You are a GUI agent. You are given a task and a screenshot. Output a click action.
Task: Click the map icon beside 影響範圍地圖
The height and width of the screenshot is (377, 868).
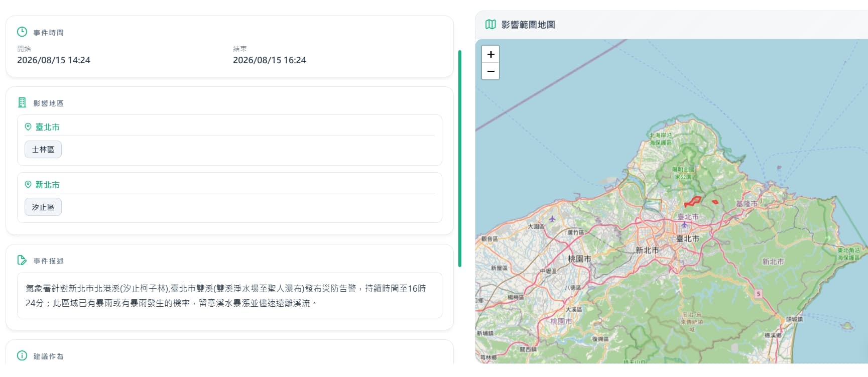pos(490,25)
